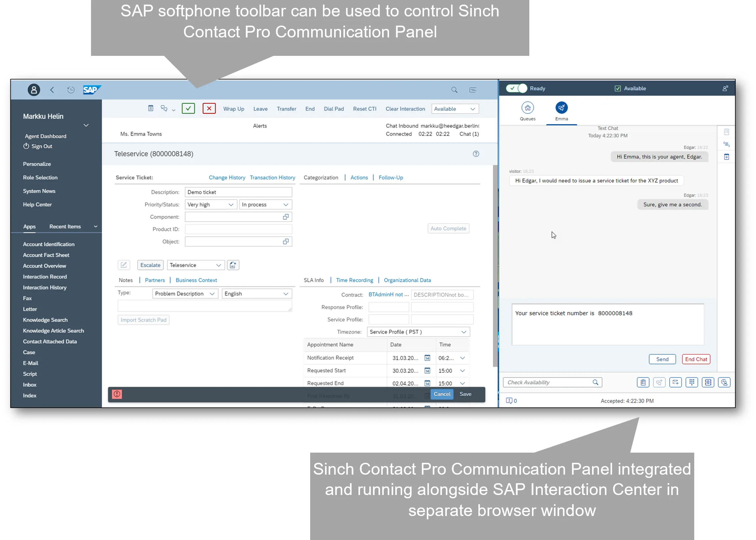Expand the Recent Items chevron
The image size is (756, 540).
(x=96, y=226)
